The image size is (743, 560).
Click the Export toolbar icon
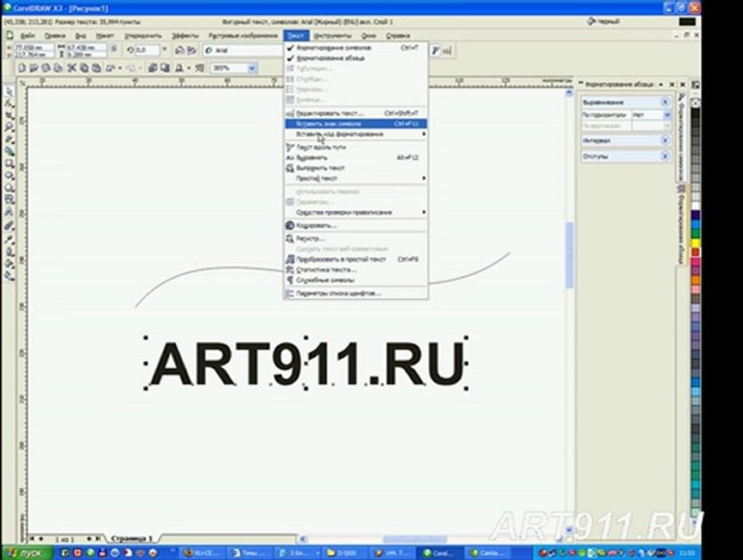click(x=164, y=68)
